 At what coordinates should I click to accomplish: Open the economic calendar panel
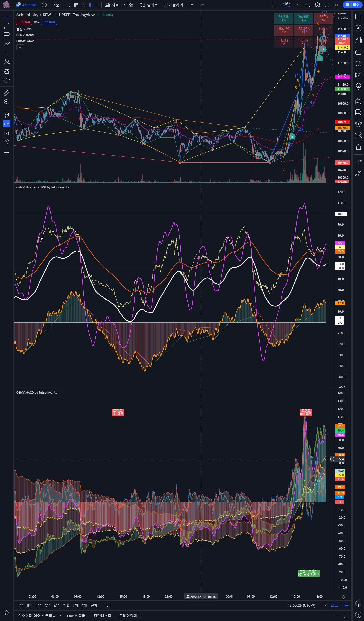coord(358,75)
